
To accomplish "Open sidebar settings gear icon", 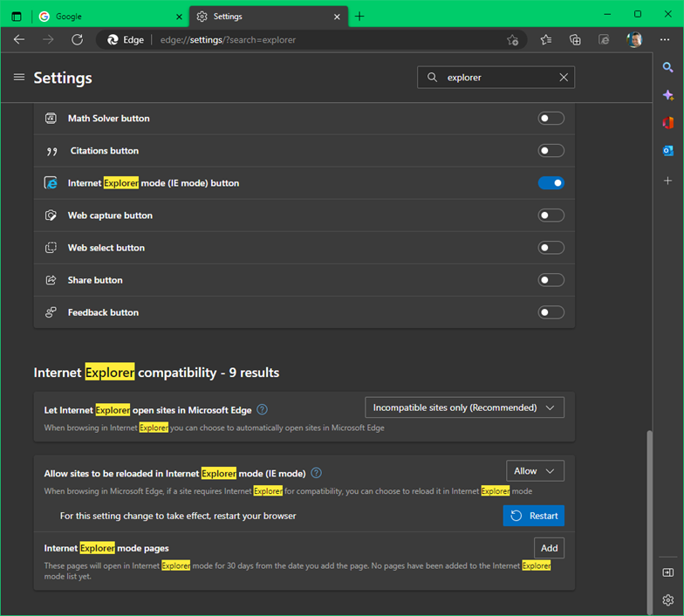I will [x=668, y=600].
